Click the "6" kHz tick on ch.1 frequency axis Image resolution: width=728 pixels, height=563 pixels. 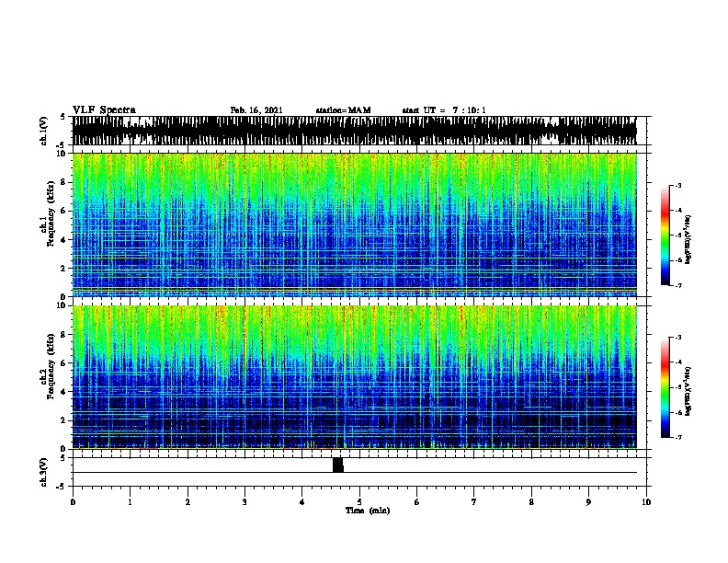[64, 211]
